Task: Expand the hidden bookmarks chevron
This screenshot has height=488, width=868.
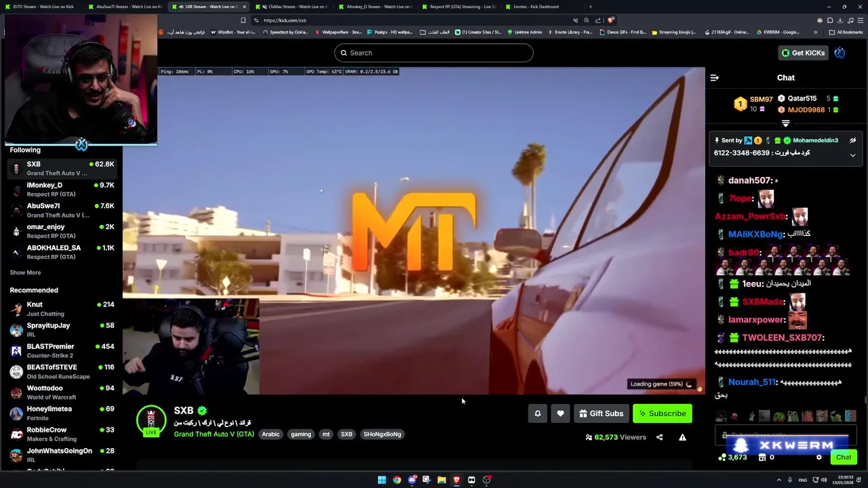Action: [x=816, y=32]
